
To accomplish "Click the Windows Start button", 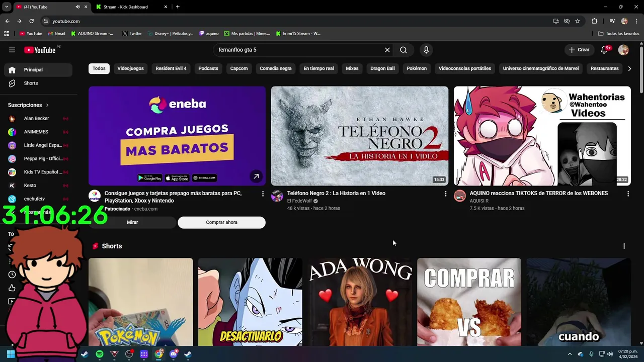I will (x=11, y=354).
